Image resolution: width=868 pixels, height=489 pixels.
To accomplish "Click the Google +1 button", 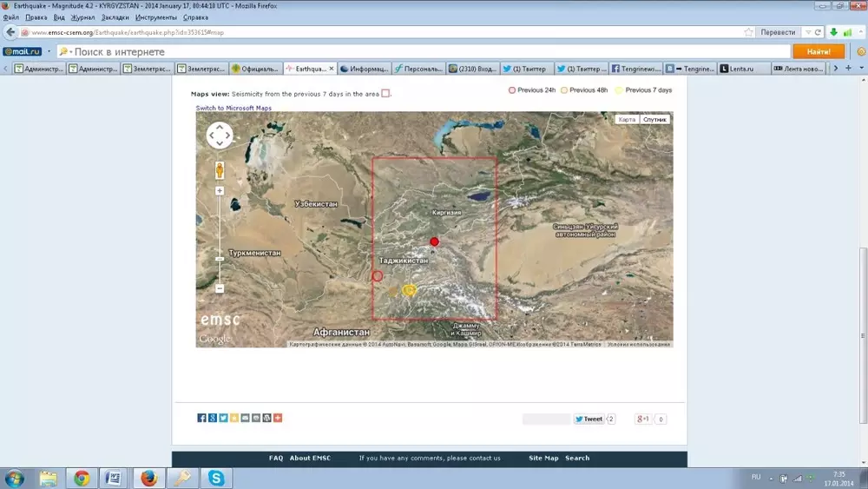I will click(643, 419).
